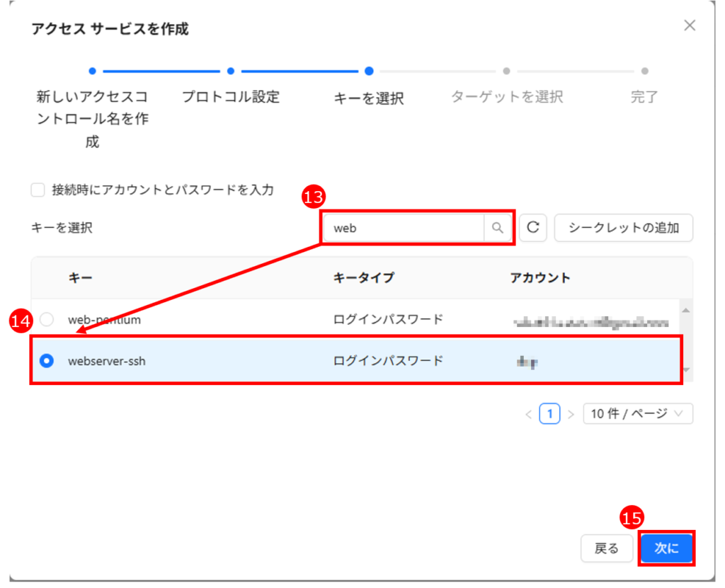Click the ターゲットを選択 step
725x588 pixels.
pyautogui.click(x=506, y=97)
